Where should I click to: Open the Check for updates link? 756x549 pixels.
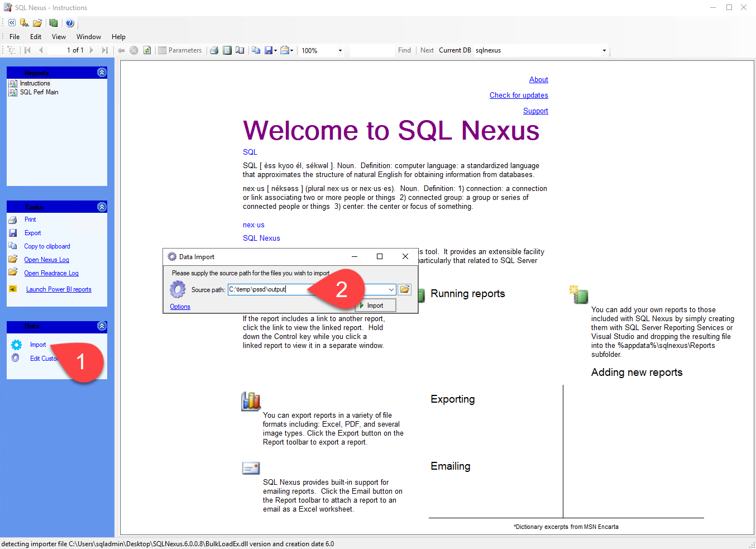pos(518,95)
